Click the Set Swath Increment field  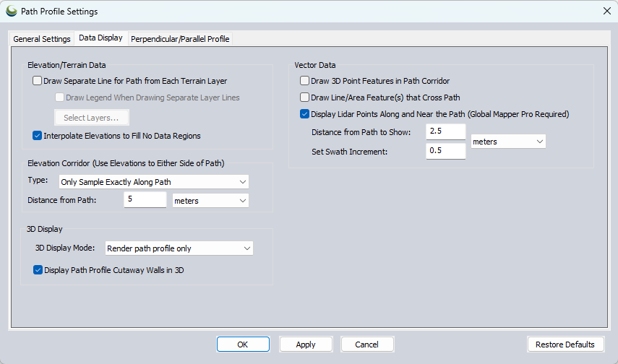(x=446, y=151)
